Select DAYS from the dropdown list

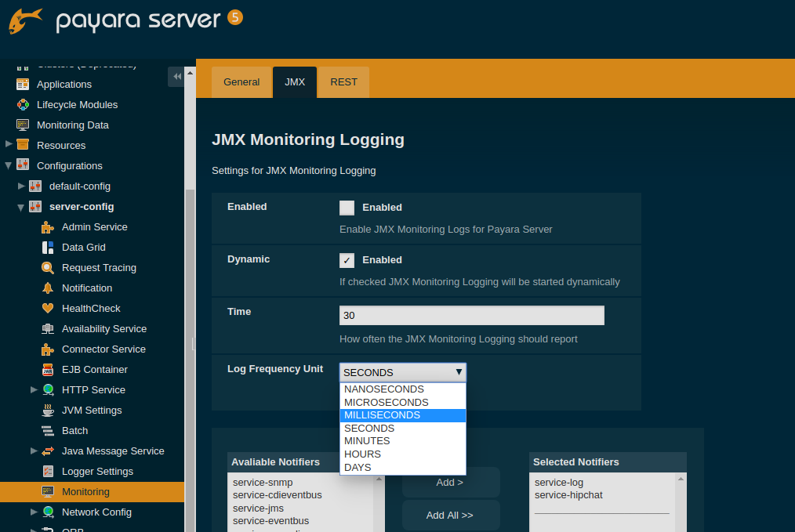tap(402, 467)
